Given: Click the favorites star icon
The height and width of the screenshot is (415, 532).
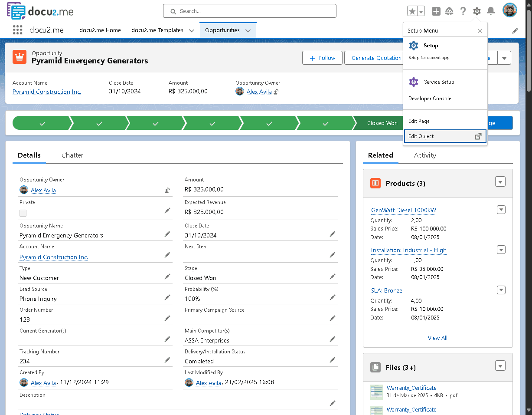Looking at the screenshot, I should (x=412, y=11).
